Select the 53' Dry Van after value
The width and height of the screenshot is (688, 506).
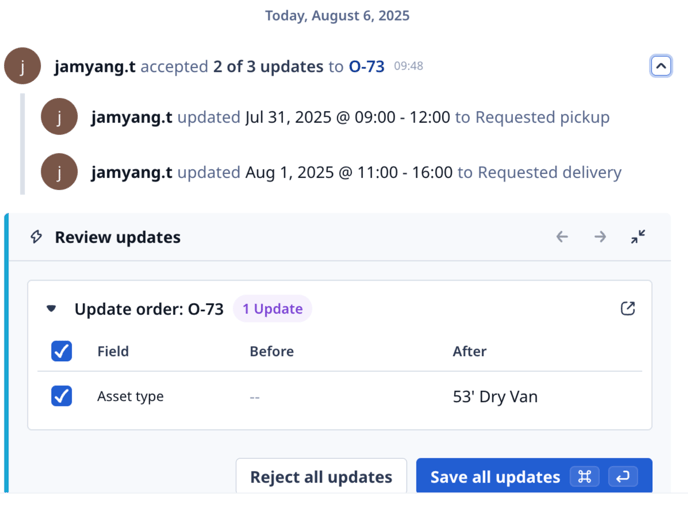[x=495, y=396]
